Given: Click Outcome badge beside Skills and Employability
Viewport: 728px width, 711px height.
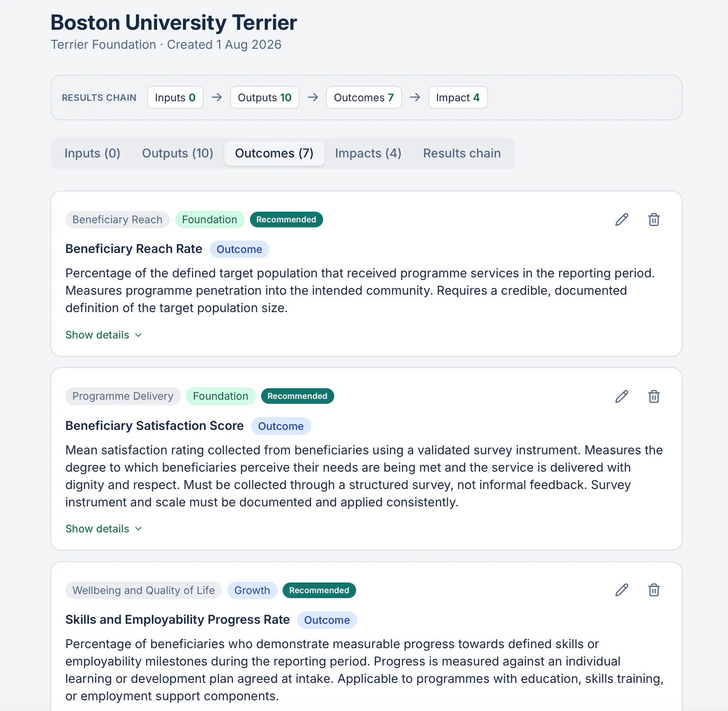Looking at the screenshot, I should [327, 620].
